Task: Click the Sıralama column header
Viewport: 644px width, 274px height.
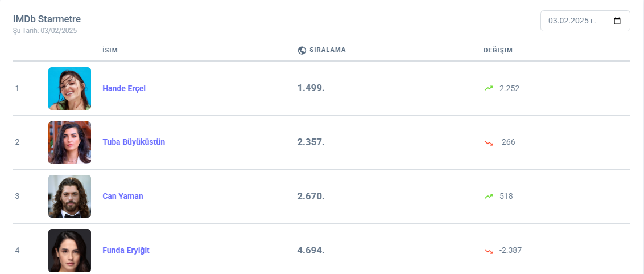Action: tap(327, 50)
